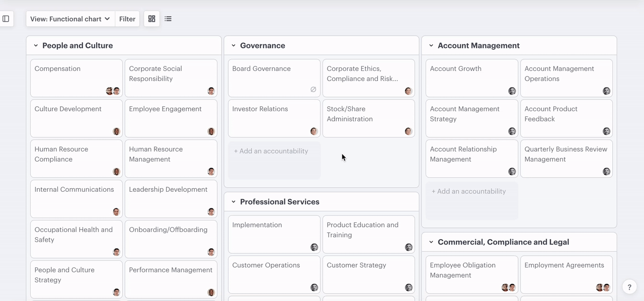Image resolution: width=644 pixels, height=301 pixels.
Task: Click the avatar on Investor Relations card
Action: (314, 131)
